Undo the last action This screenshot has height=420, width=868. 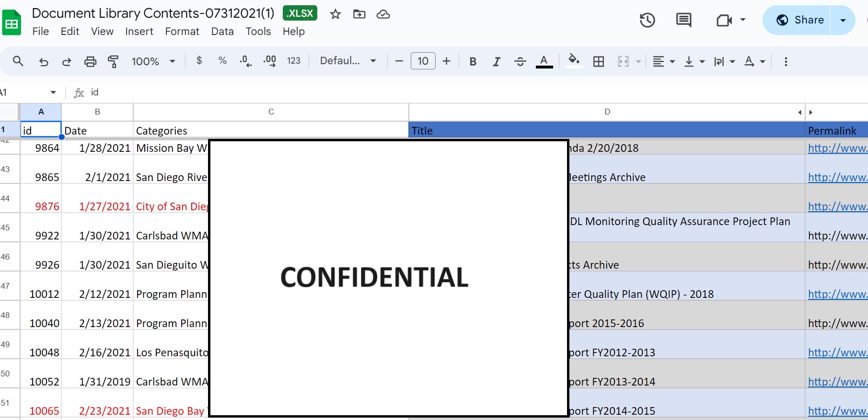(43, 61)
